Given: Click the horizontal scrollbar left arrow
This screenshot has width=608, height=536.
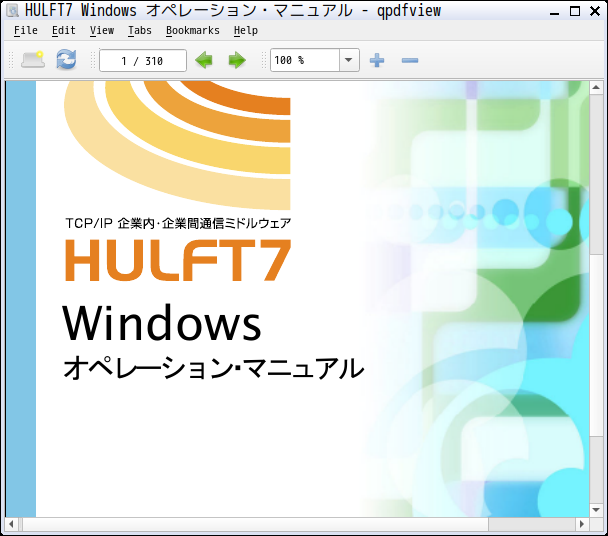Looking at the screenshot, I should [11, 524].
